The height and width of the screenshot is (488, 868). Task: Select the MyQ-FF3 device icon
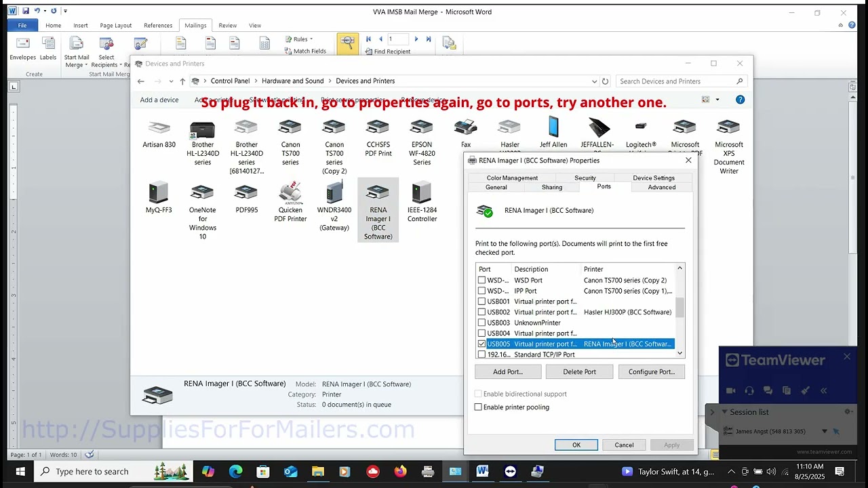point(158,193)
